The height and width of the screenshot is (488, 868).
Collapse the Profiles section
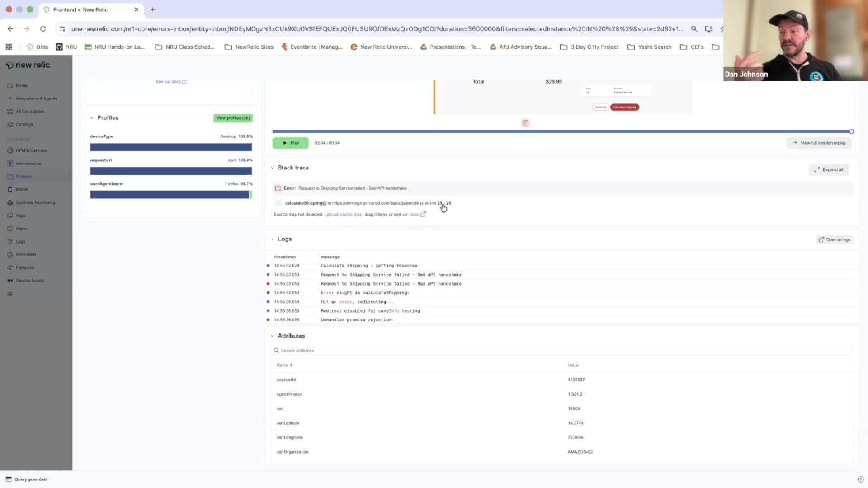(x=92, y=118)
